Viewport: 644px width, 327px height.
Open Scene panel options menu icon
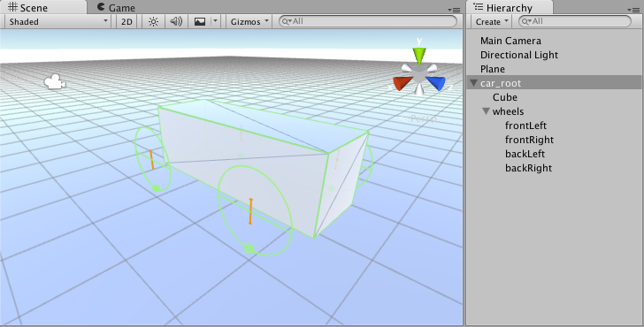454,10
